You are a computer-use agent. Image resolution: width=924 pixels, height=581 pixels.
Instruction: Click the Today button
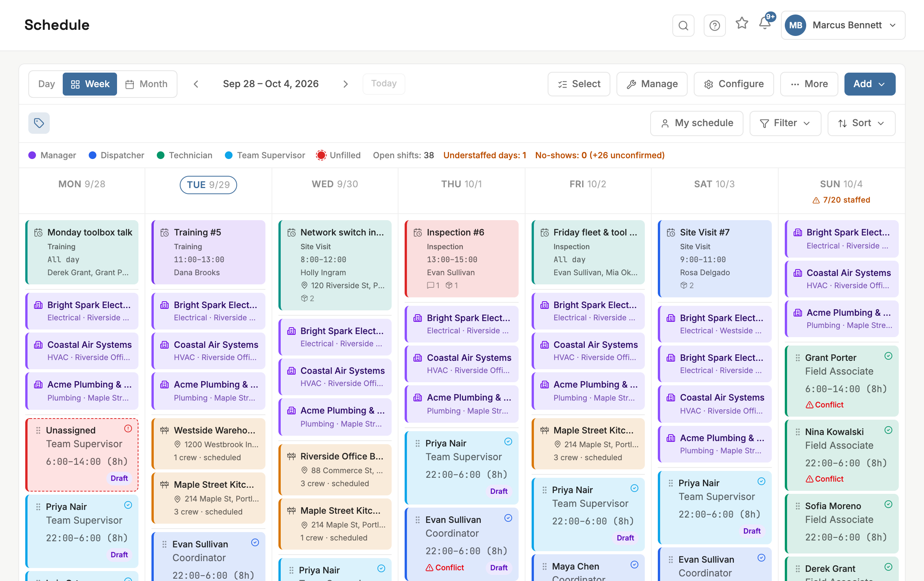click(x=384, y=84)
